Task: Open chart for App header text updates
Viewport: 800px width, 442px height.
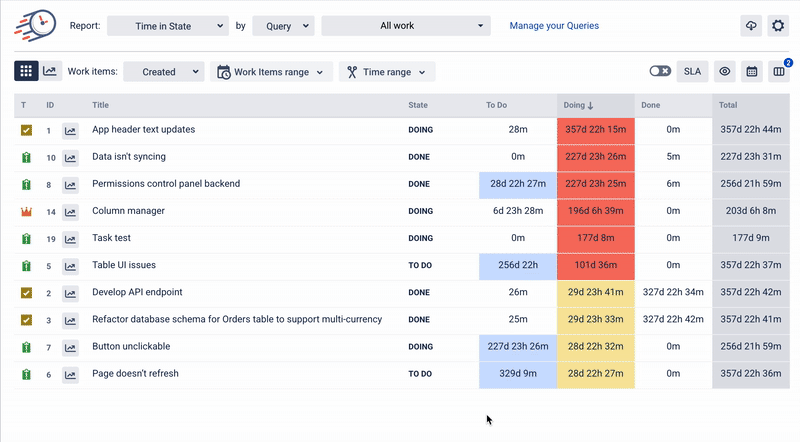Action: (70, 130)
